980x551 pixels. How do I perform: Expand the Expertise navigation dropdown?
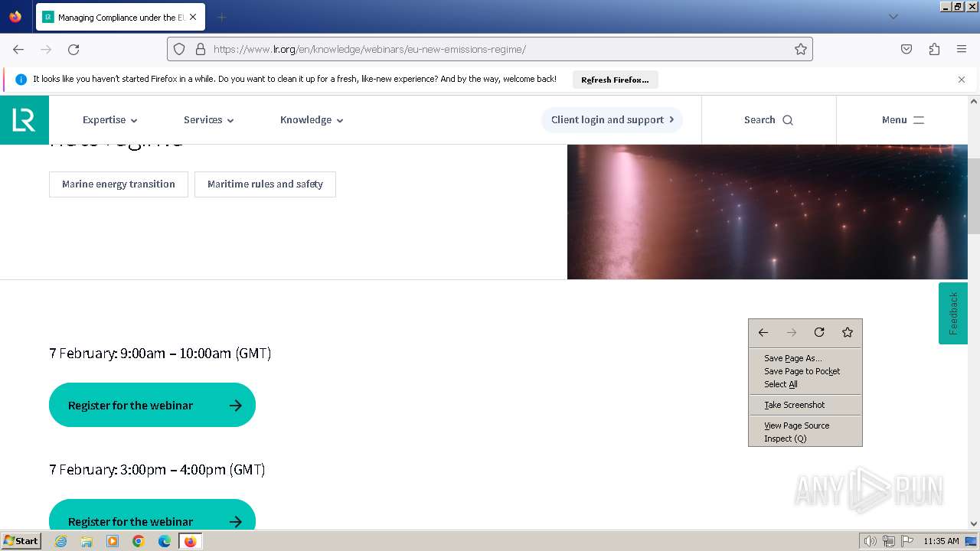coord(110,120)
